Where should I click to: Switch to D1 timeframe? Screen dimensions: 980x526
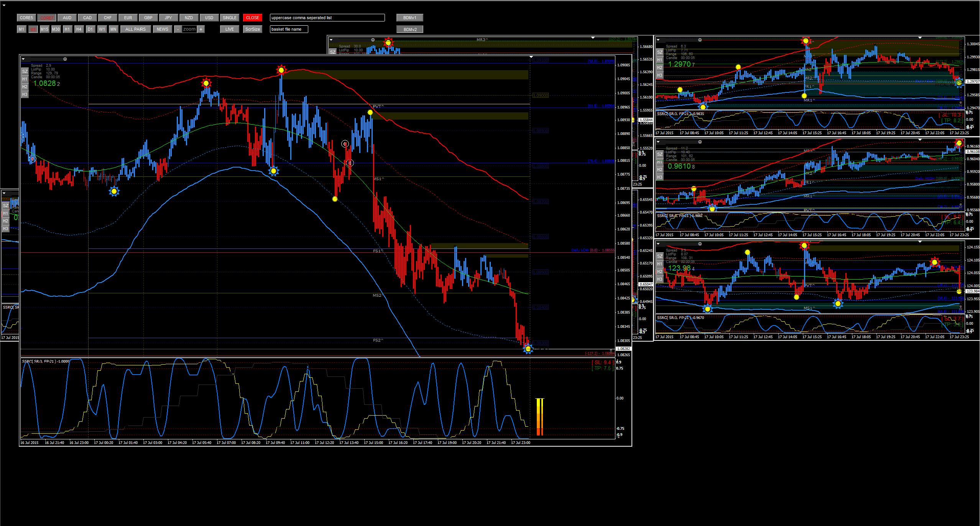(x=90, y=29)
